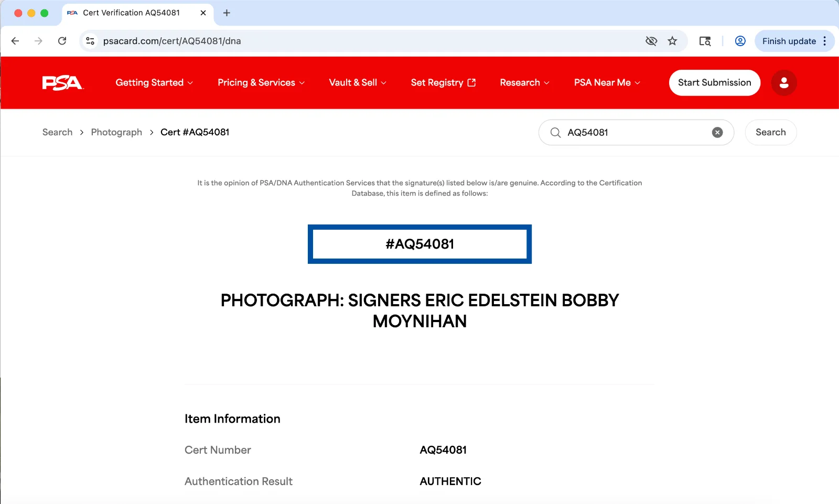
Task: Bookmark this page with the star icon
Action: pos(672,41)
